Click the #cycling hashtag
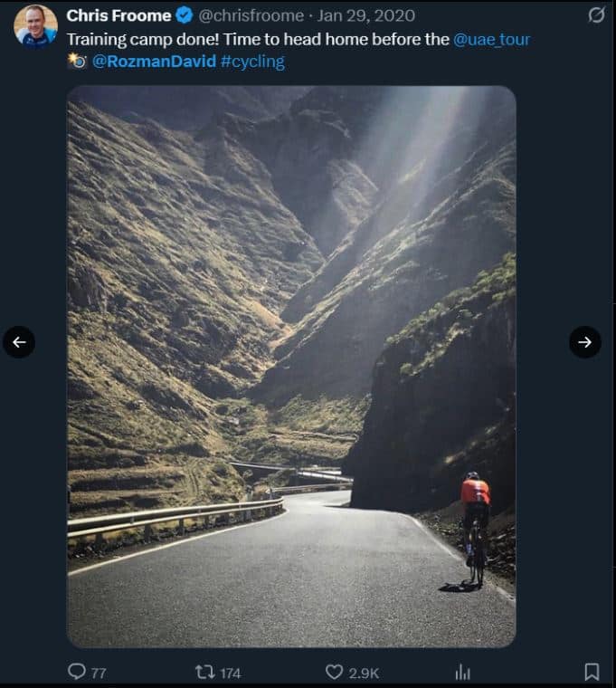The image size is (616, 688). tap(252, 62)
